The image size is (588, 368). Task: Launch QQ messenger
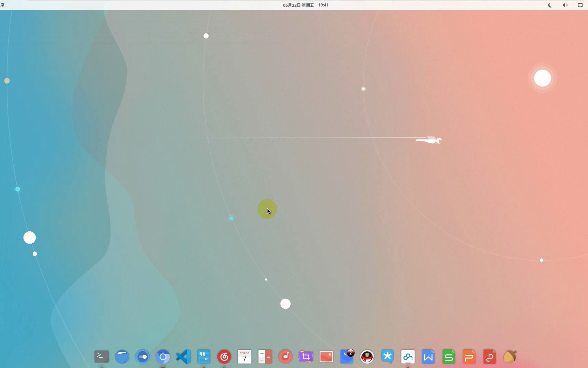[367, 357]
